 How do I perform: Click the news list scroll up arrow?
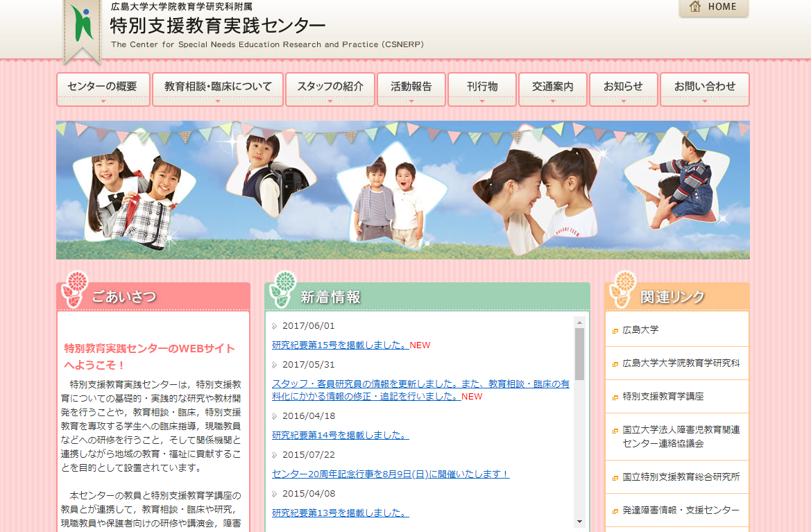(580, 323)
